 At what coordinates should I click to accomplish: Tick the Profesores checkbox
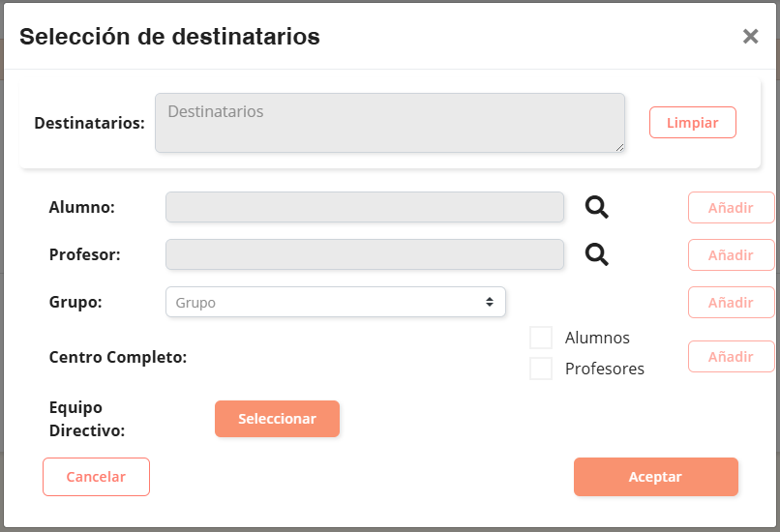click(x=541, y=369)
